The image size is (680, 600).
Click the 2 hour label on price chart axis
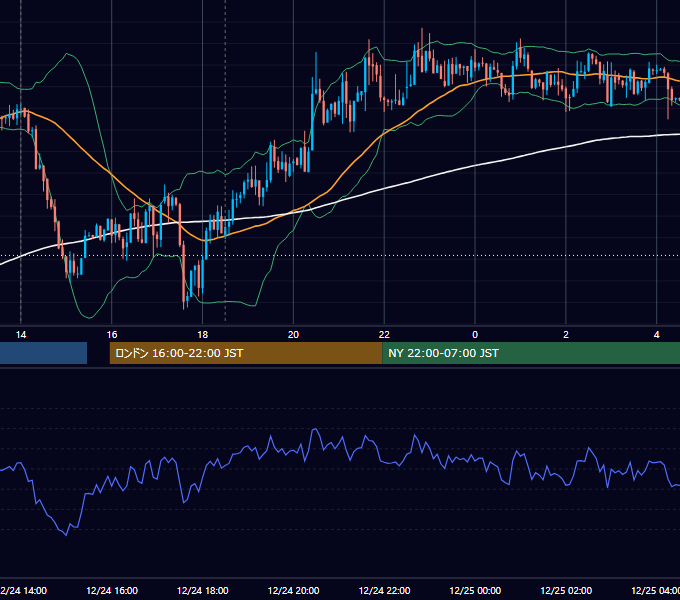coord(566,334)
